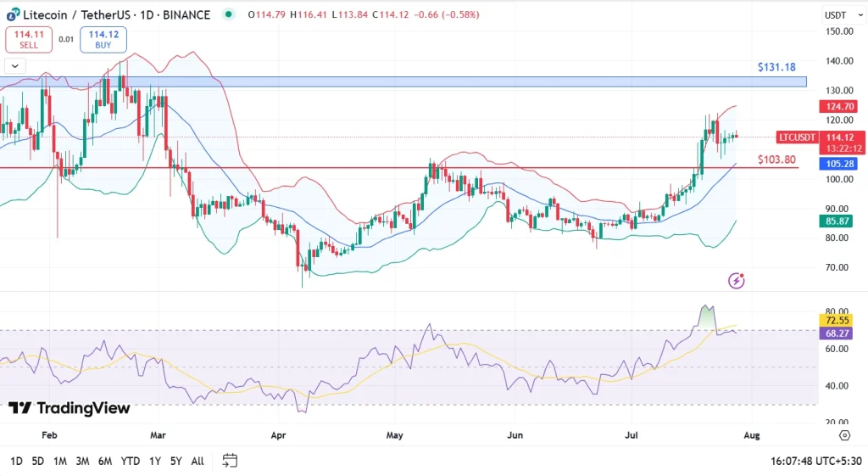Switch to 1M time range

coord(60,461)
